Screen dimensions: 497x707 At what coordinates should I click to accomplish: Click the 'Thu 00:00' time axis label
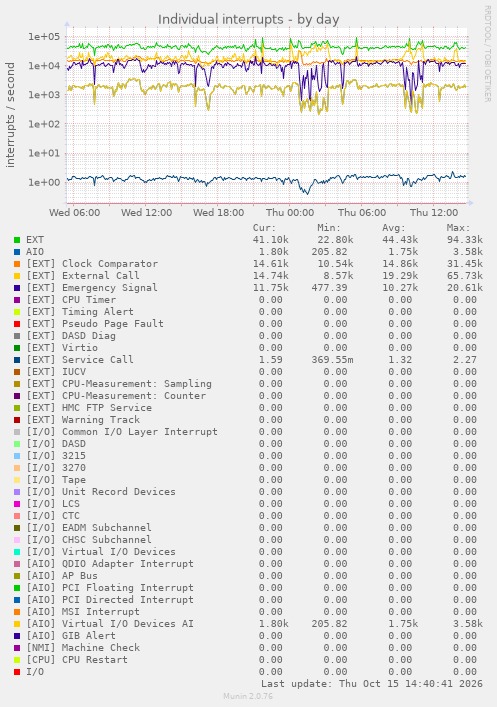click(290, 212)
